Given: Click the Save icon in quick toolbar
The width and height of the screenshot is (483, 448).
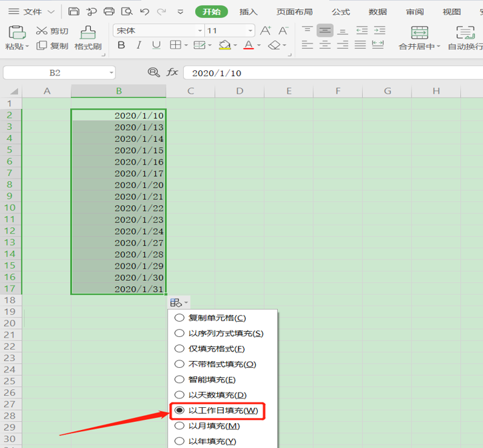Looking at the screenshot, I should [73, 12].
